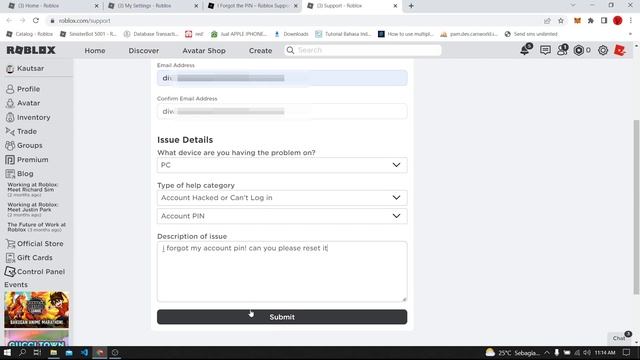Open Windows taskbar search
The width and height of the screenshot is (640, 360).
22,353
